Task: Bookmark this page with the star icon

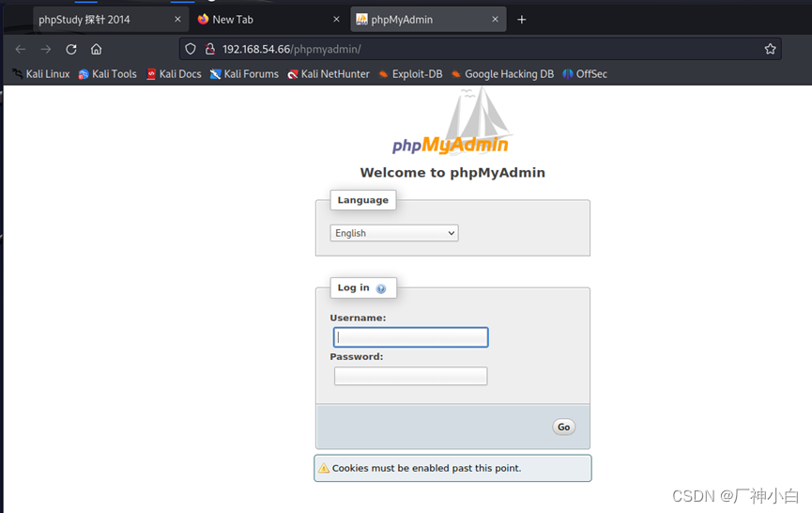Action: pyautogui.click(x=770, y=49)
